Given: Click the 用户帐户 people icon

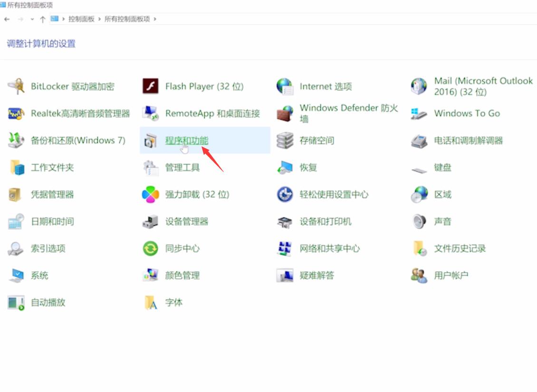Looking at the screenshot, I should 419,276.
